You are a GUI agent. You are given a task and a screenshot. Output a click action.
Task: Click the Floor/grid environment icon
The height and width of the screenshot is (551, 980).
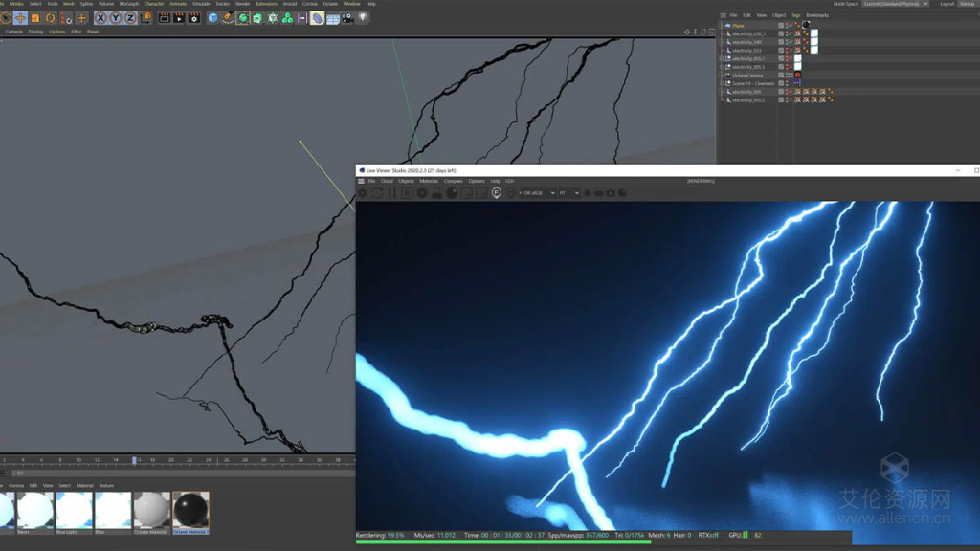coord(332,18)
